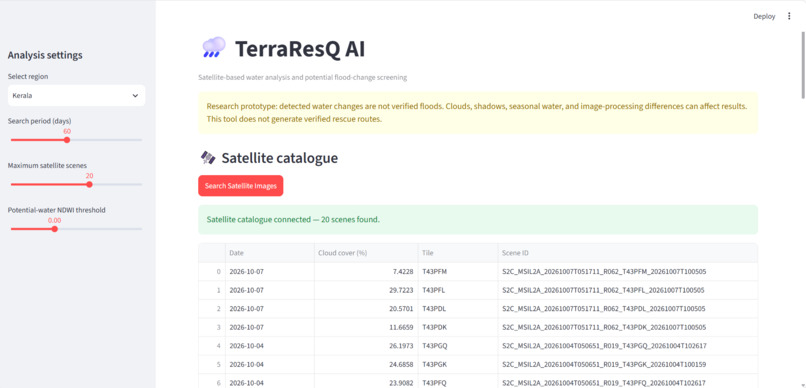Click Scene ID ending T43PFM_20261007T100505
The image size is (806, 388).
point(628,271)
